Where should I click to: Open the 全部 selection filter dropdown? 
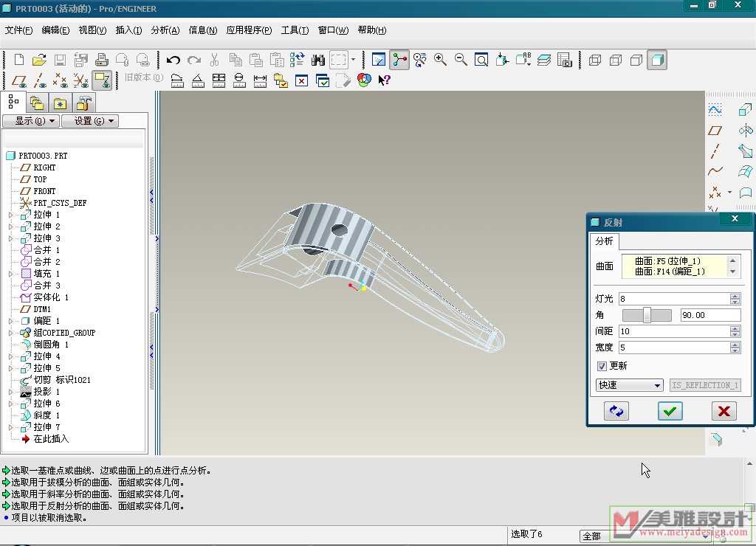[645, 536]
